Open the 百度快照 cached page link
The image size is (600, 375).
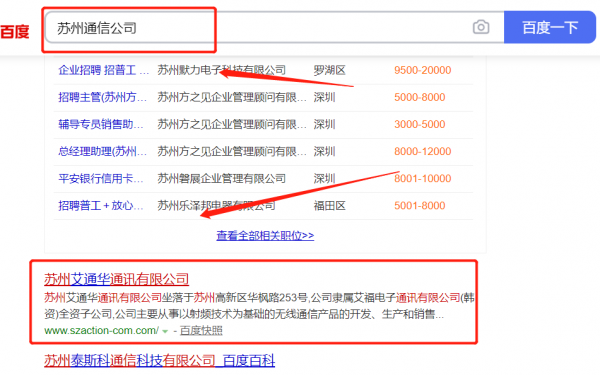pos(201,331)
